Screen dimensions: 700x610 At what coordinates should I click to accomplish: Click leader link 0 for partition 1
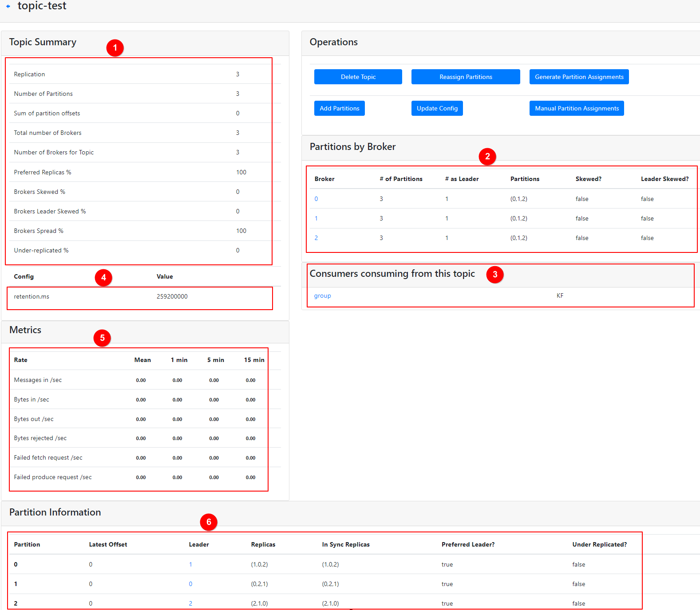(190, 584)
